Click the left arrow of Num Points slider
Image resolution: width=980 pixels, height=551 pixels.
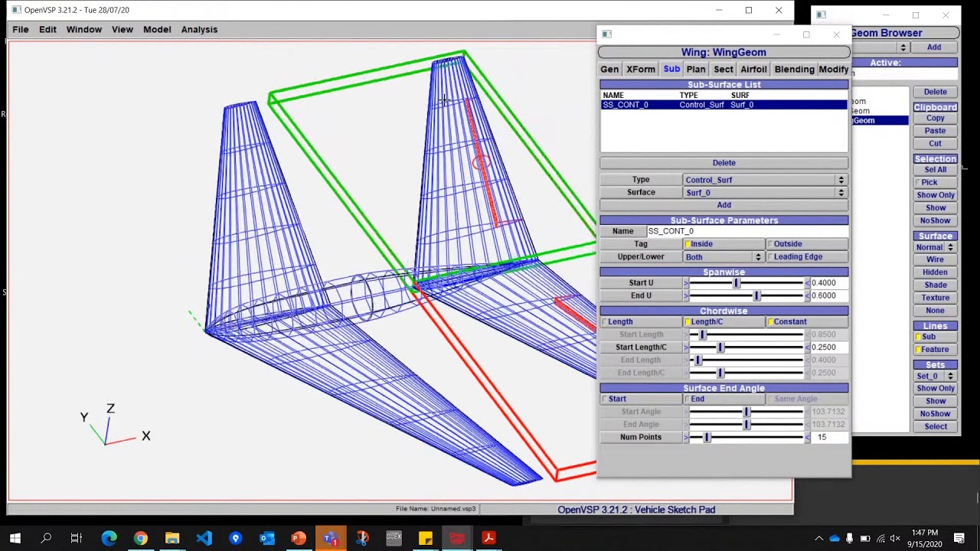click(x=686, y=438)
